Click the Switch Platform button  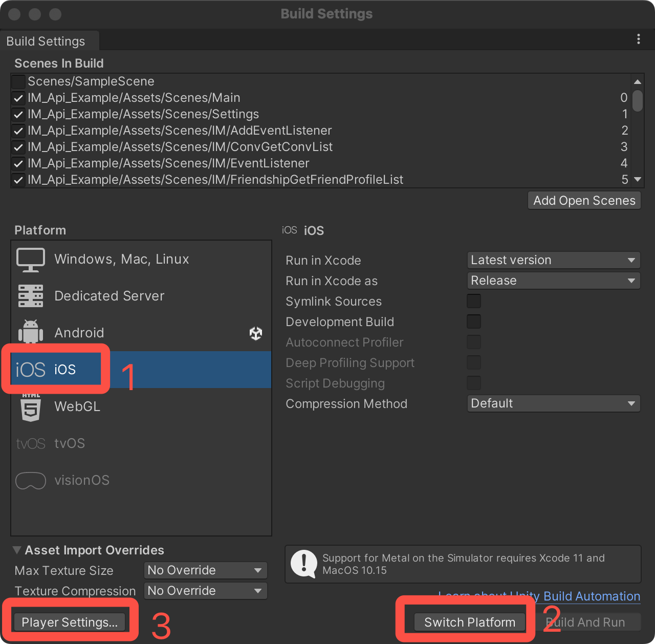pyautogui.click(x=469, y=622)
